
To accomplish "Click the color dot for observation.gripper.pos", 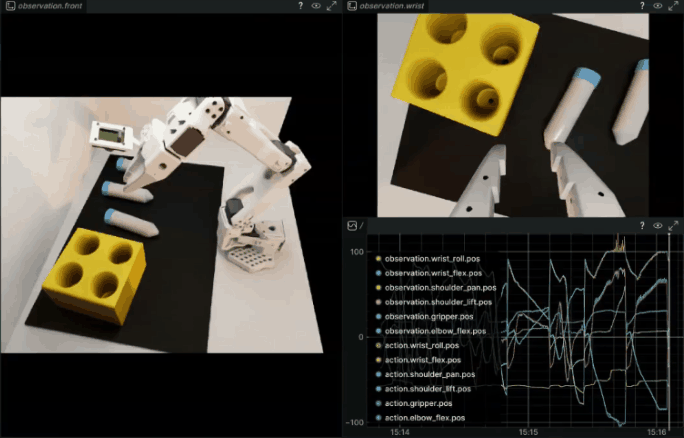I will coord(378,316).
